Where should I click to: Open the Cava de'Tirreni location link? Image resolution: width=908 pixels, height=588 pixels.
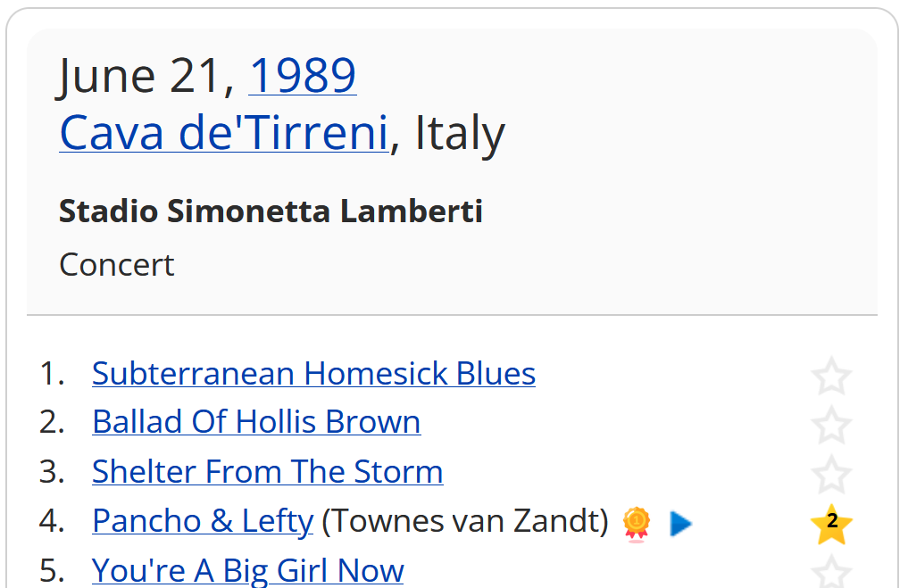coord(223,133)
